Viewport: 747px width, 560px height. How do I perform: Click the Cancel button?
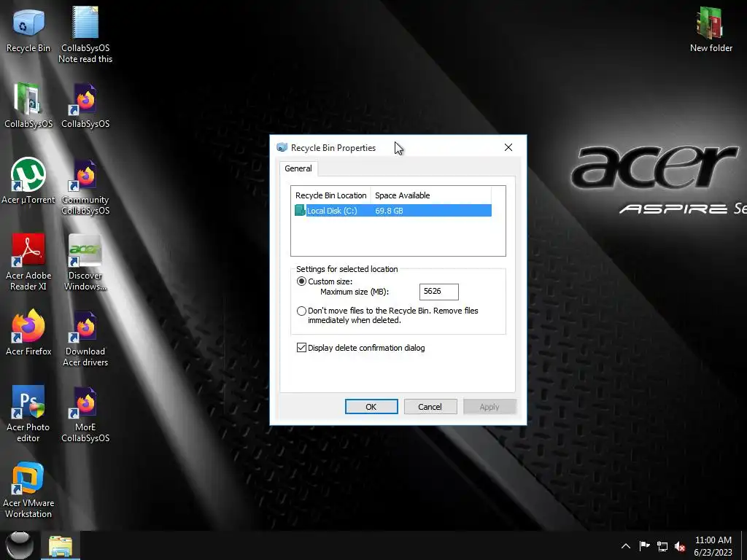[430, 407]
